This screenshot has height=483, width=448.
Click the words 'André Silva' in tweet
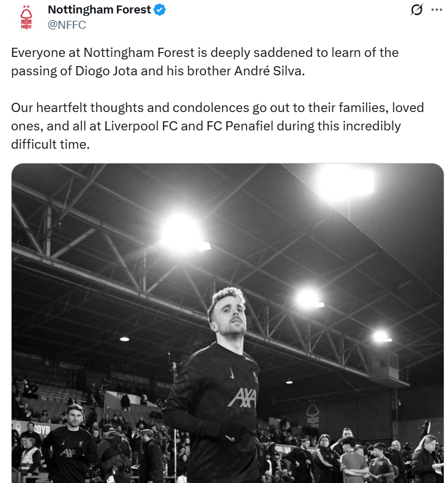click(x=269, y=71)
